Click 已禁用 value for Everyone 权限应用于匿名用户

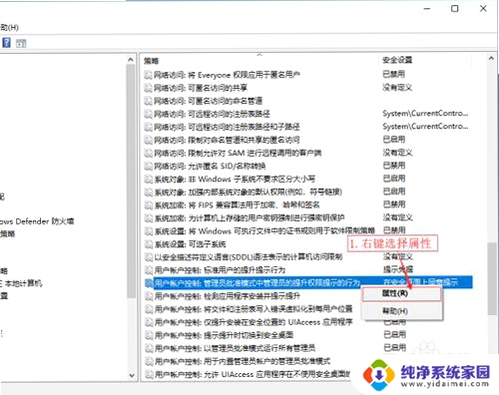(x=394, y=74)
